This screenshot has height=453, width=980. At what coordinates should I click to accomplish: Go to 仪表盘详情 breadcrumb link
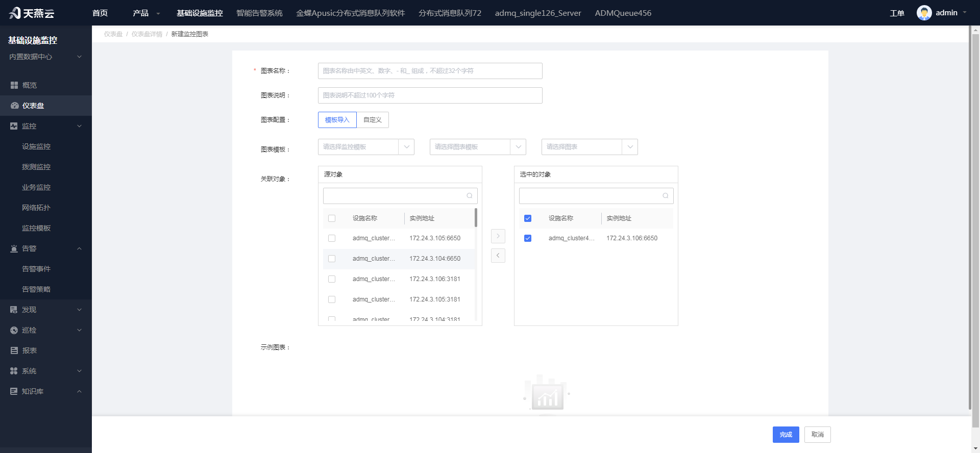click(x=147, y=34)
